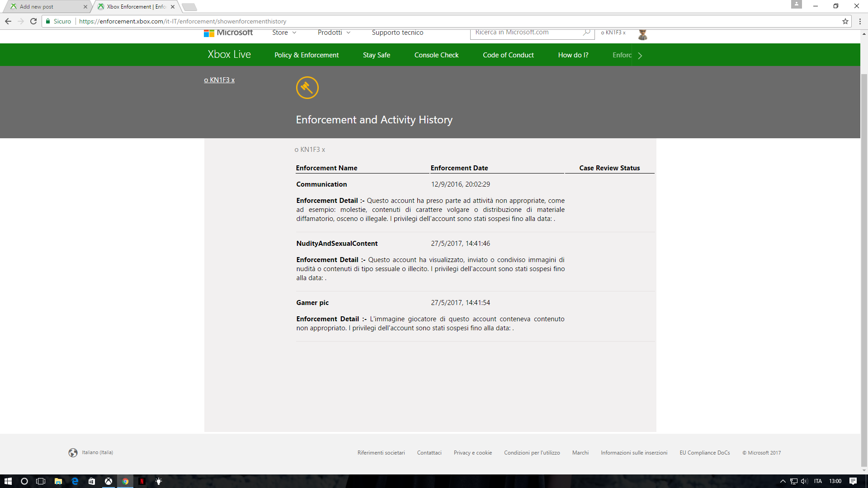Open Code of Conduct menu item
The width and height of the screenshot is (868, 488).
[508, 55]
